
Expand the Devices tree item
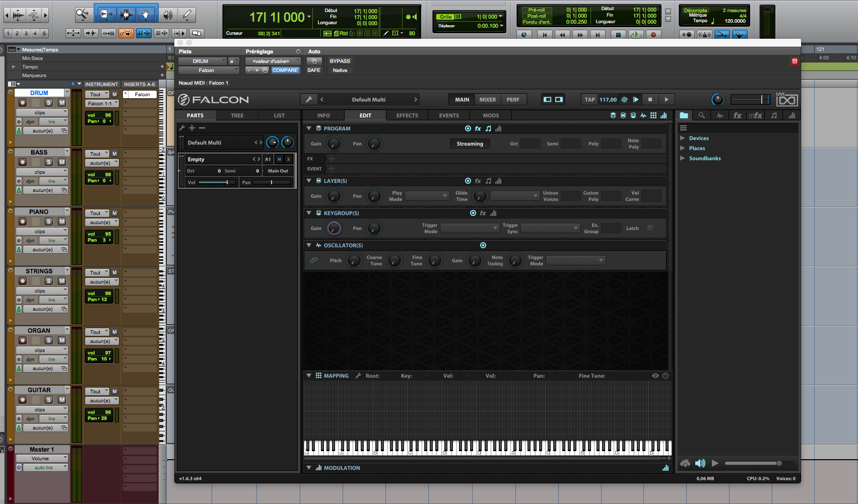coord(683,138)
